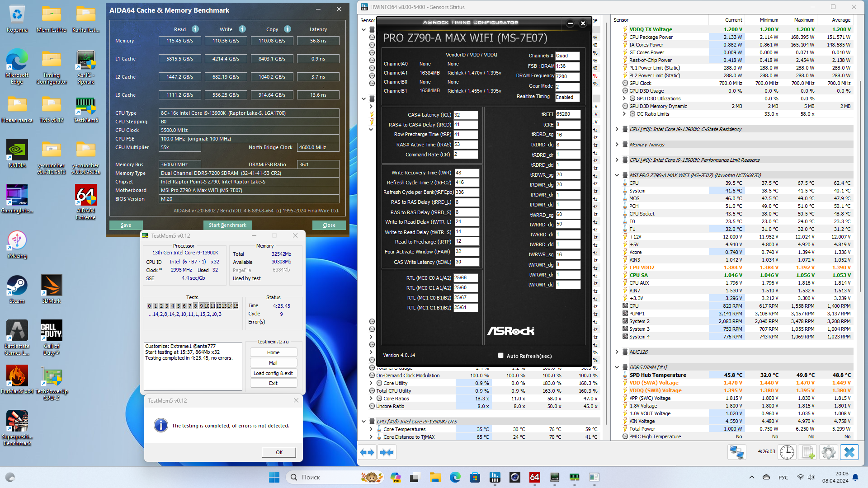Click the Maximum column header

tap(804, 20)
